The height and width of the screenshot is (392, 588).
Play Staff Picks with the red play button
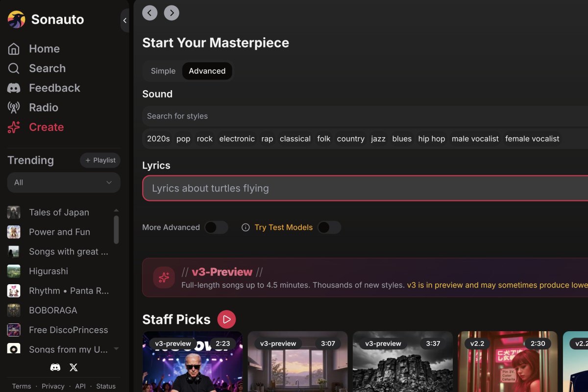226,319
